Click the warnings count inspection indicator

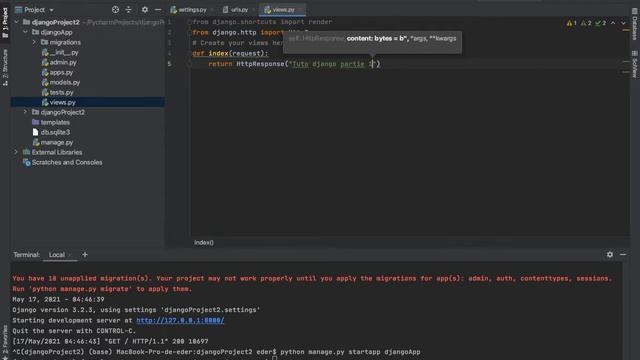pos(571,23)
